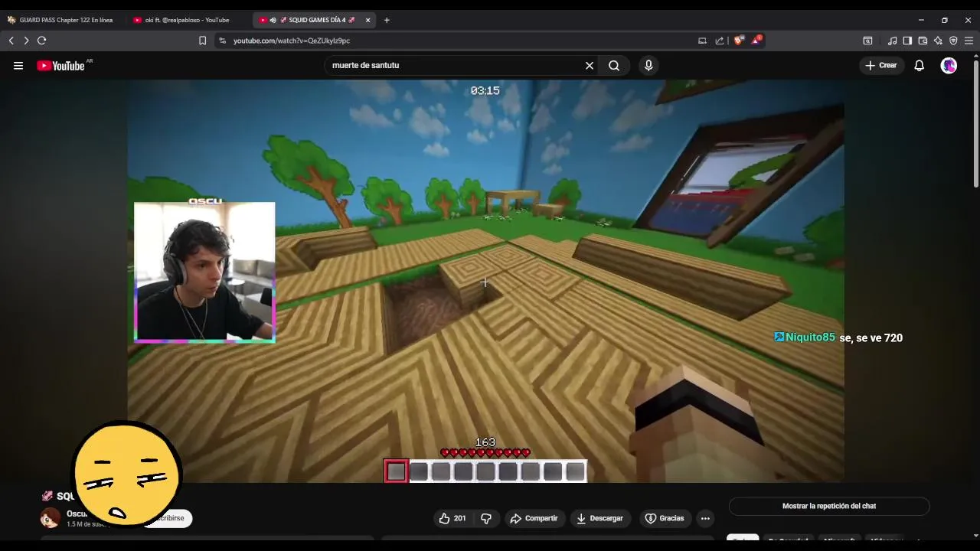Open picture-in-picture icon in address bar
The image size is (980, 551).
[702, 41]
